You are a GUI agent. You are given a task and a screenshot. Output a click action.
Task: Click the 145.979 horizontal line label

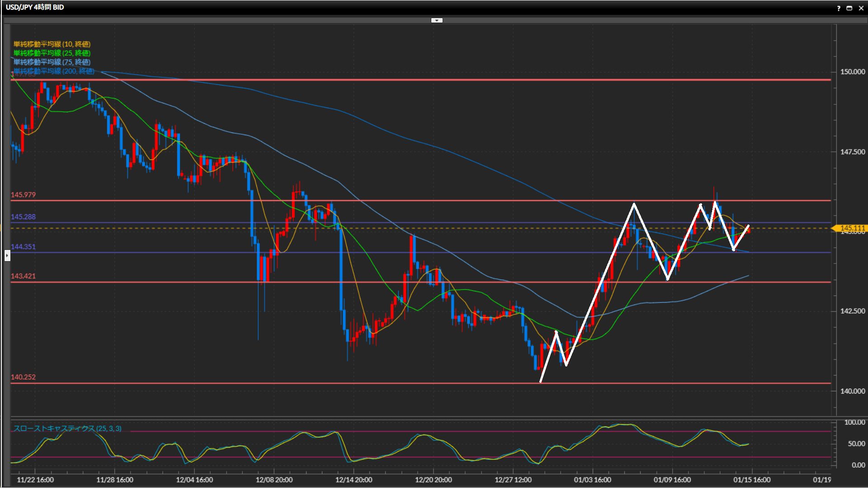click(23, 195)
